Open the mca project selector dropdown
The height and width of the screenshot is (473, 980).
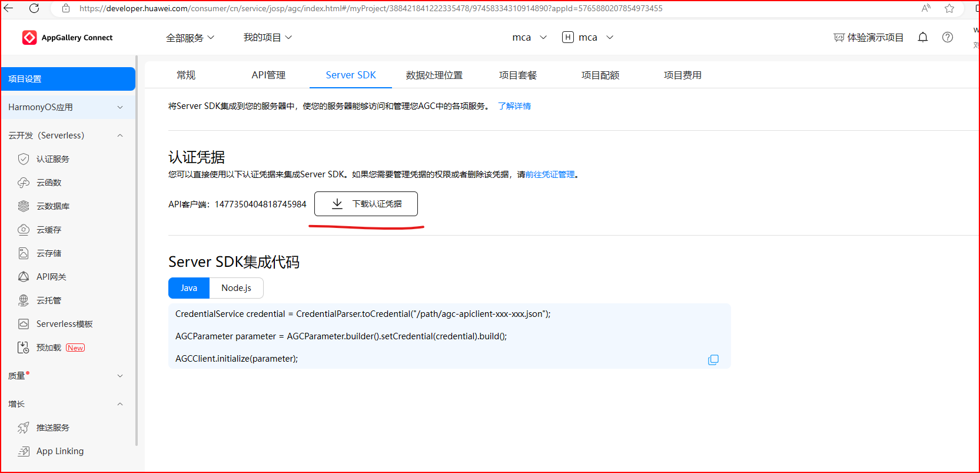530,37
